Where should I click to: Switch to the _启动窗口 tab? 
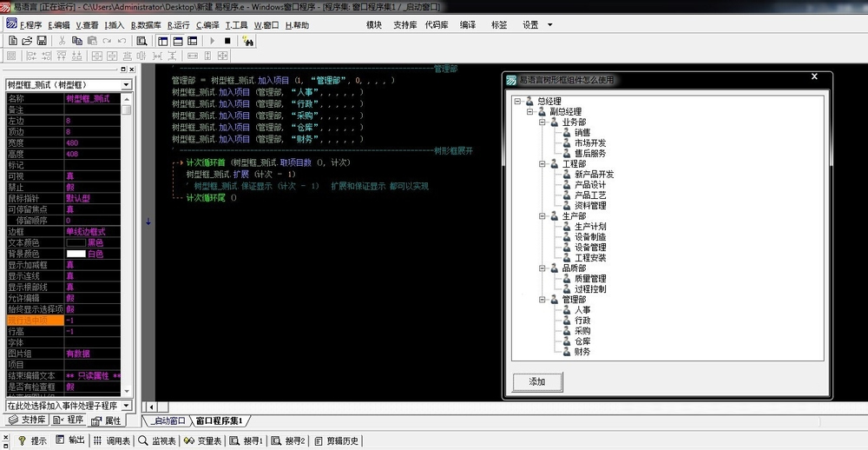(168, 421)
